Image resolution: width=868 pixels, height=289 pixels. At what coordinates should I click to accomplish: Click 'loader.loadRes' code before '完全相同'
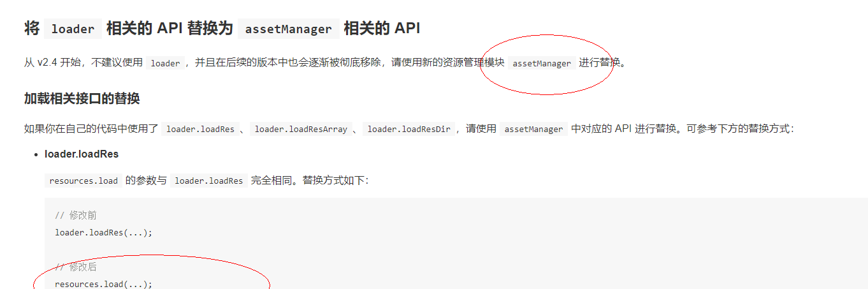pyautogui.click(x=209, y=181)
